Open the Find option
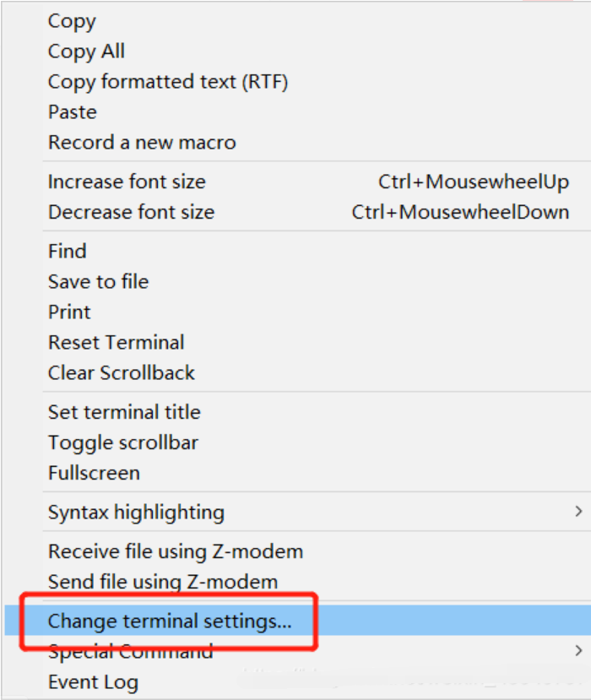This screenshot has height=700, width=591. pyautogui.click(x=68, y=251)
